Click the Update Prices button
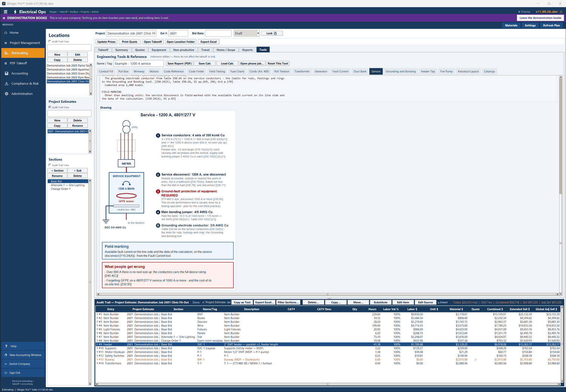The height and width of the screenshot is (392, 566). point(106,42)
